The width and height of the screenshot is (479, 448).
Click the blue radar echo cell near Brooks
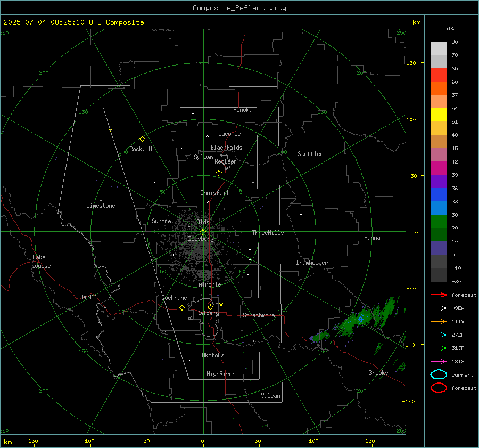361,319
